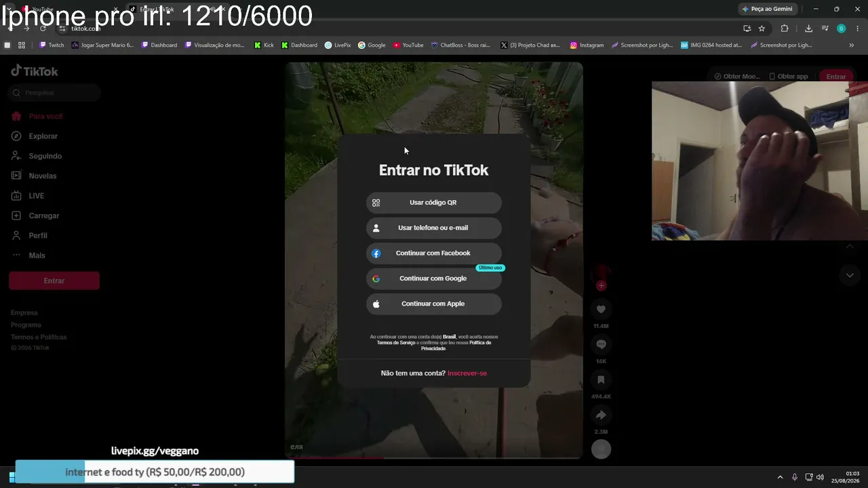Open the Termos de Serviço link
Image resolution: width=868 pixels, height=488 pixels.
(x=396, y=343)
